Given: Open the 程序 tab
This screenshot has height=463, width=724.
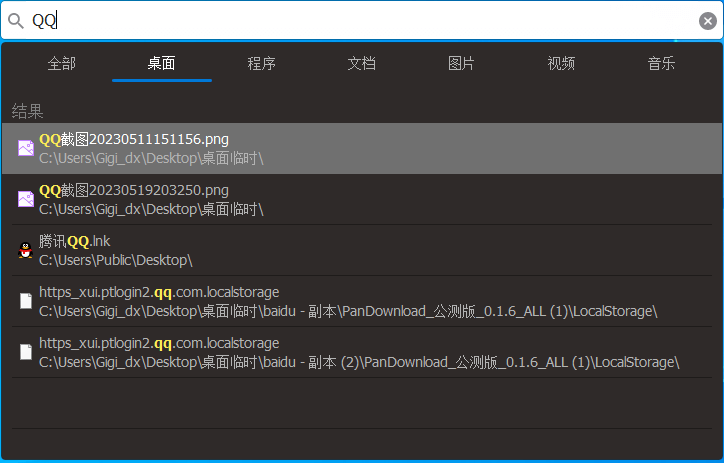Looking at the screenshot, I should [261, 63].
